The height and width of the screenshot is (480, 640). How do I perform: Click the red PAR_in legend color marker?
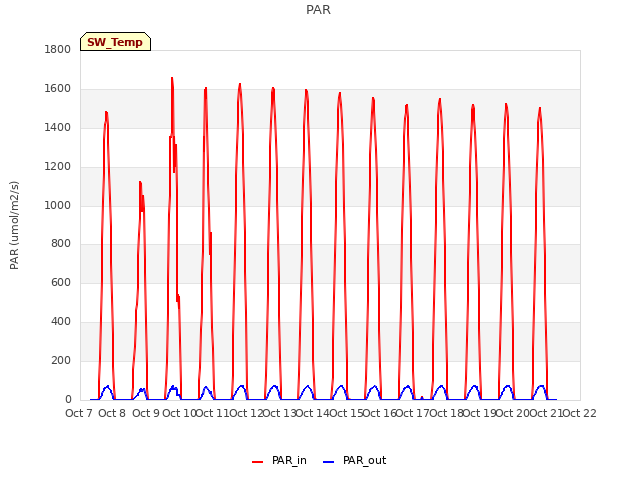(258, 462)
